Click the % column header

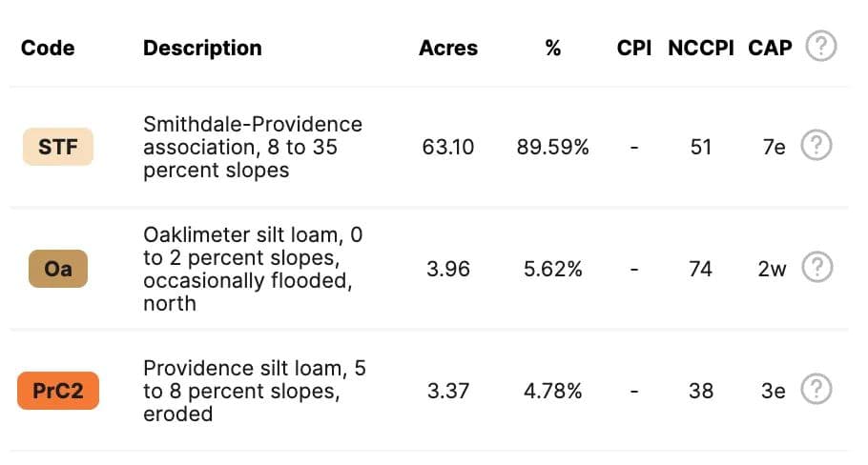pos(552,48)
